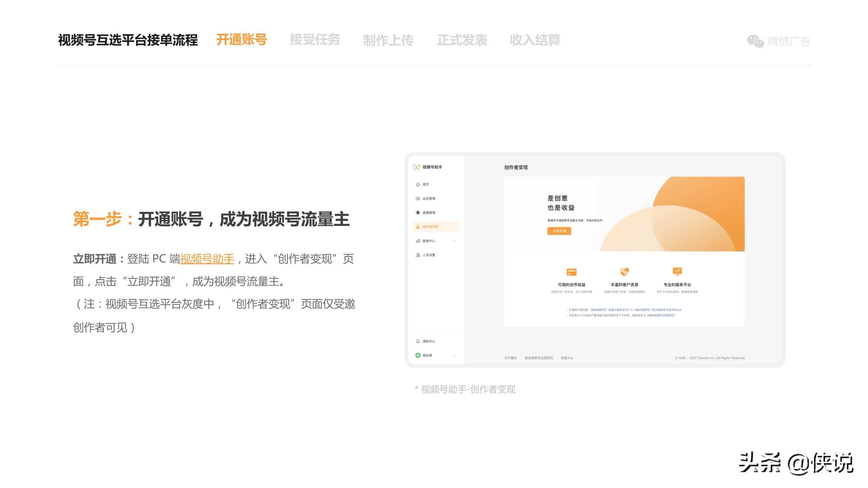868x488 pixels.
Task: Click the footer 微信视频号运营规范 link
Action: tap(539, 358)
